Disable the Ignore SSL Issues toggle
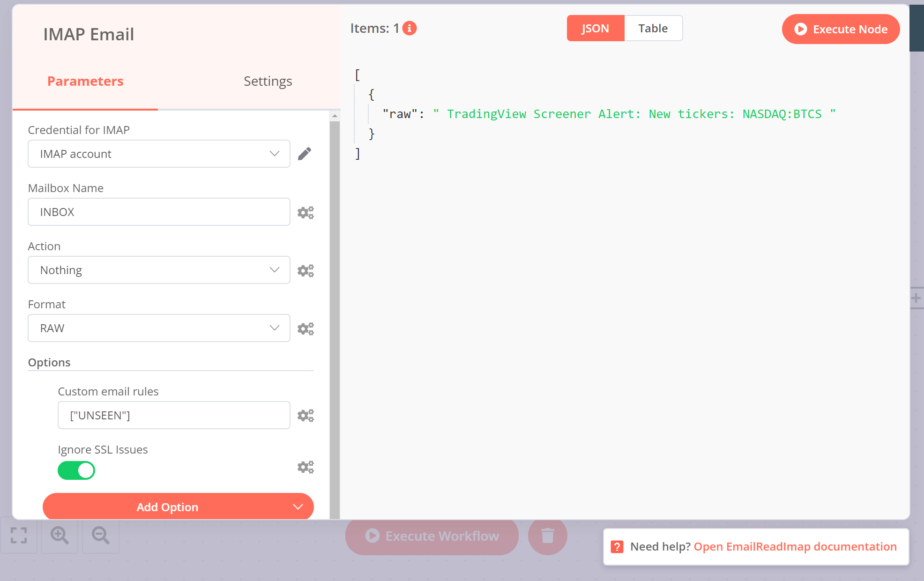The width and height of the screenshot is (924, 581). pos(76,470)
